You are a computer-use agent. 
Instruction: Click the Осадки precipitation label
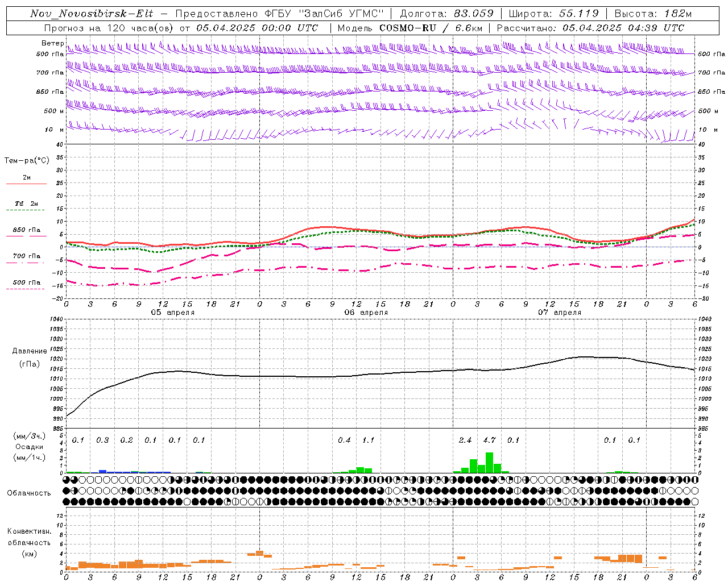click(x=29, y=447)
